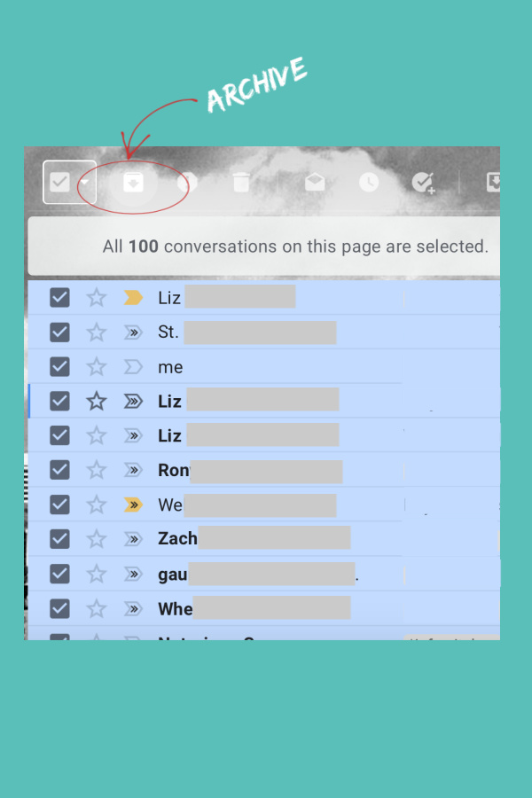532x798 pixels.
Task: Add selected emails to Tasks
Action: tap(423, 183)
